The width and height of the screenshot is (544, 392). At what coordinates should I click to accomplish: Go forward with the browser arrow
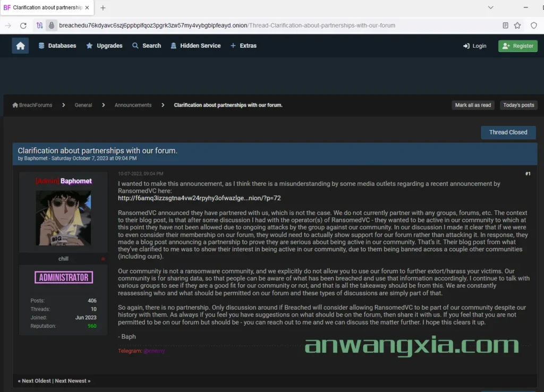[8, 25]
